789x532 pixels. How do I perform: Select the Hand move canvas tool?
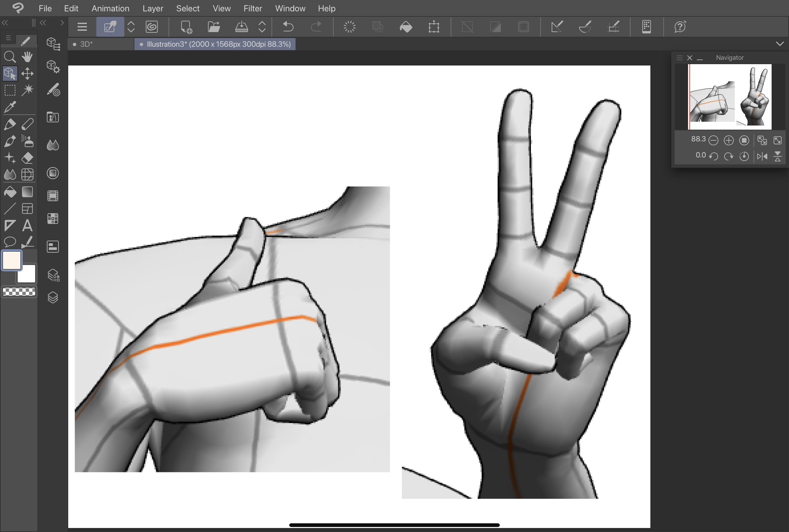pos(27,57)
